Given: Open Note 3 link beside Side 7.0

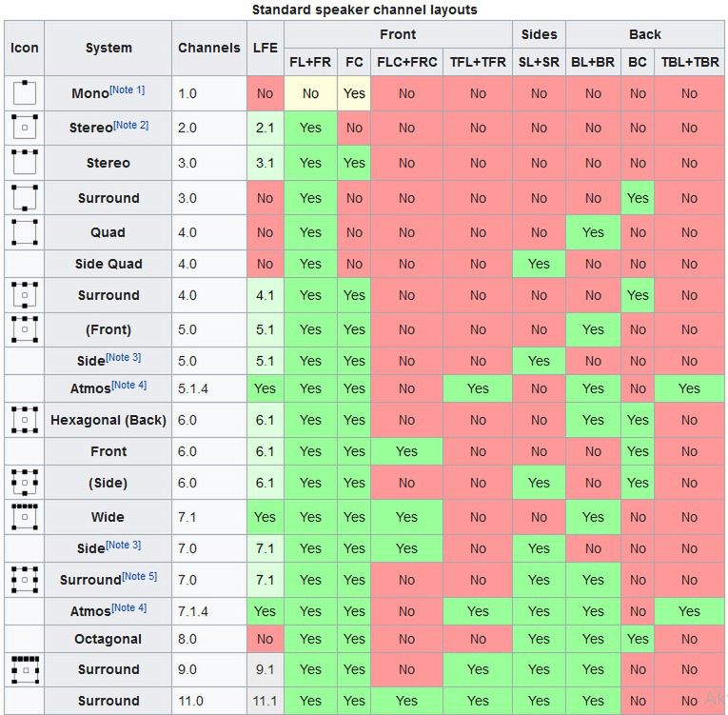Looking at the screenshot, I should 123,545.
